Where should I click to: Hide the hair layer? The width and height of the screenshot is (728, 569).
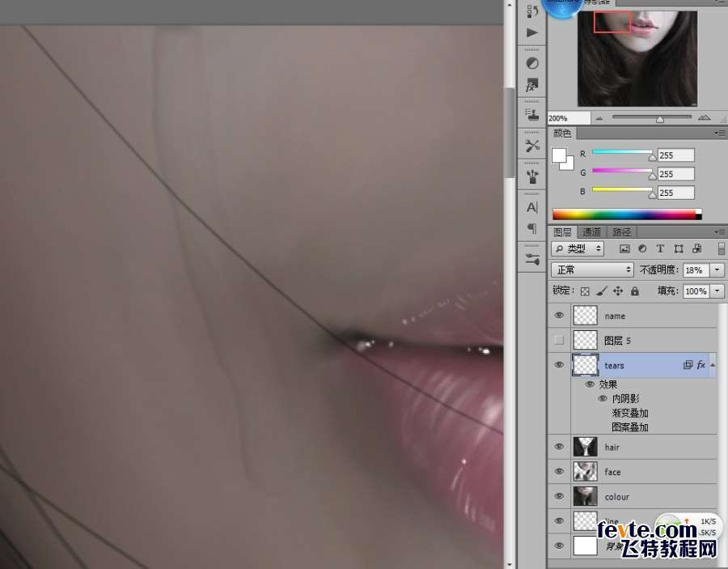tap(559, 447)
